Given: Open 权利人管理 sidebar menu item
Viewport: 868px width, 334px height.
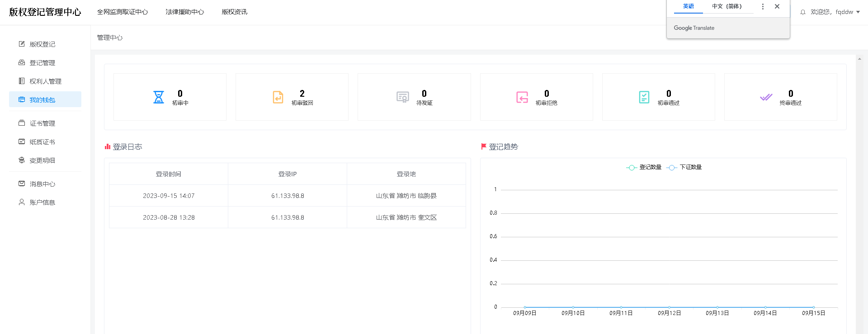Looking at the screenshot, I should (45, 81).
